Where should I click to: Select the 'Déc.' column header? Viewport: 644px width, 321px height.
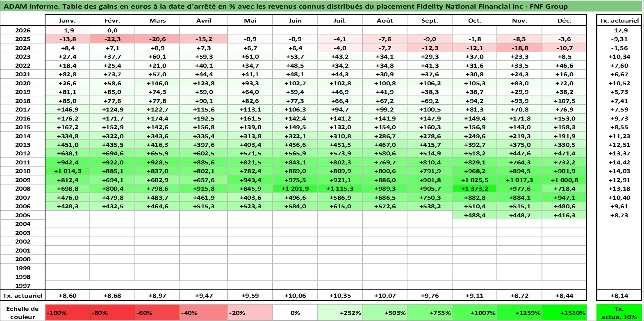coord(564,20)
